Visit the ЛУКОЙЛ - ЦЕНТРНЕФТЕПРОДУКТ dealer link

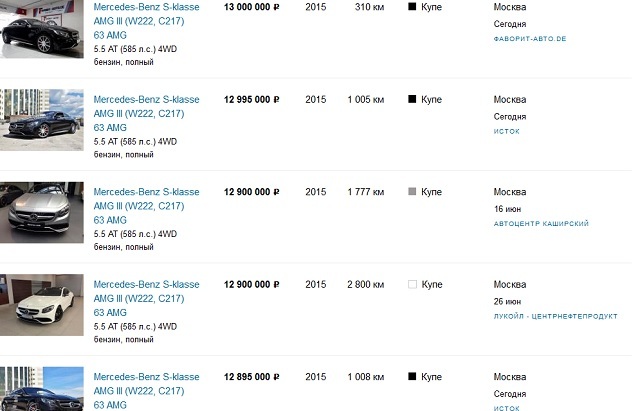click(556, 316)
